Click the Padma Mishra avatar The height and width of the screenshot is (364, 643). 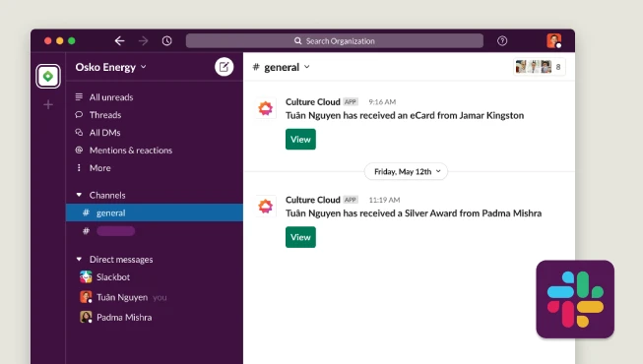(x=86, y=317)
